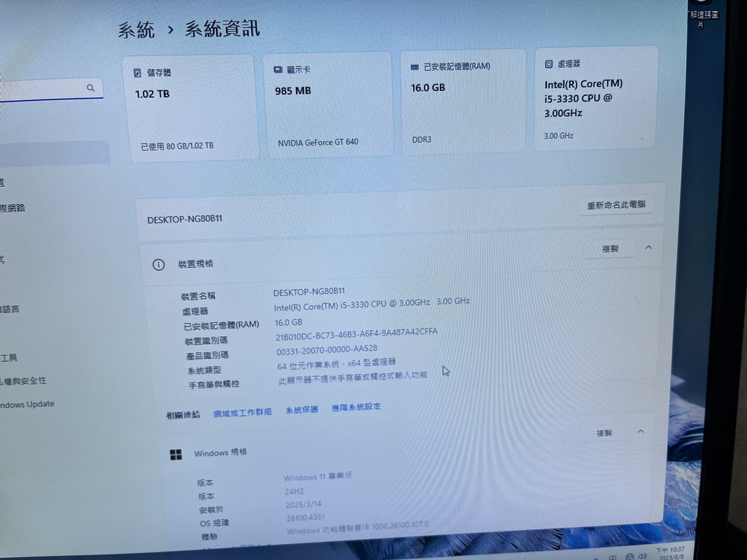Click the OS build '26100.4351'

click(x=305, y=517)
